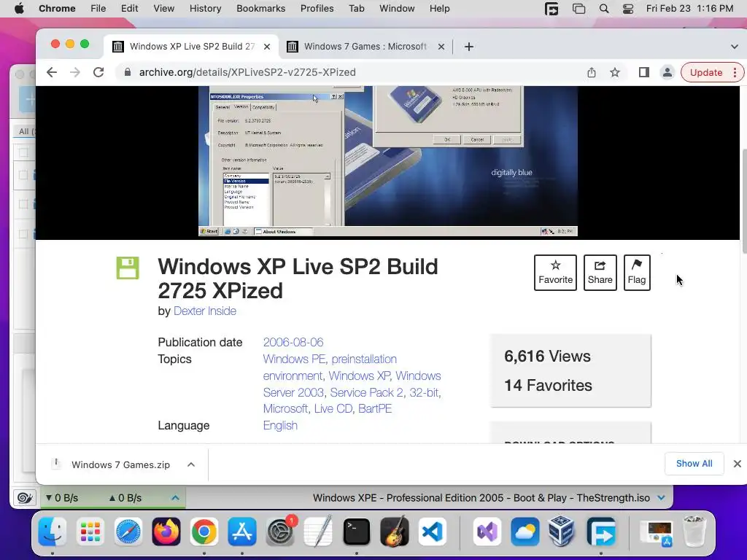
Task: Open Launchpad from the Dock
Action: pos(90,532)
